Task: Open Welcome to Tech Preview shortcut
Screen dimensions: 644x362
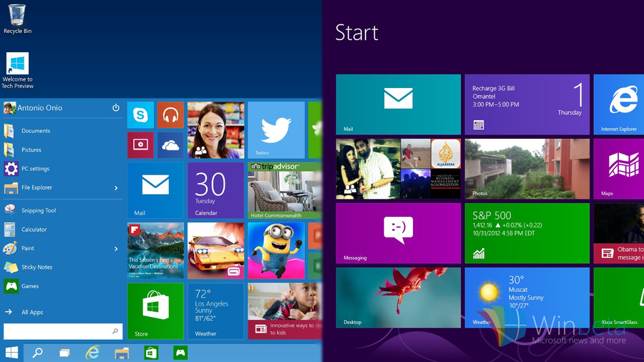Action: point(17,71)
